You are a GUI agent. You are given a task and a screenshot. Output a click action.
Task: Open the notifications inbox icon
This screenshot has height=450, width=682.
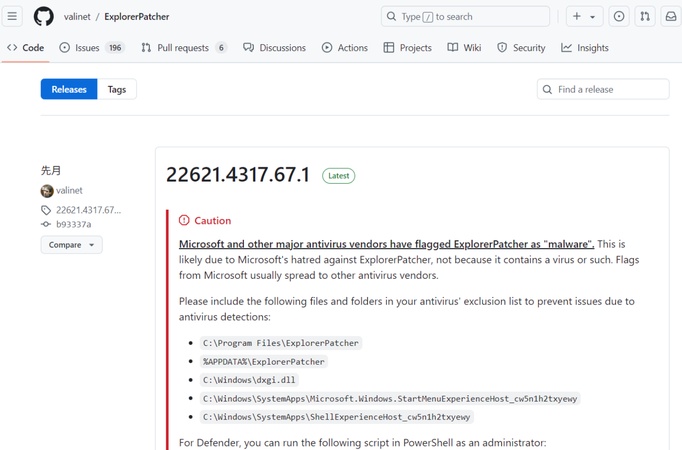click(671, 17)
